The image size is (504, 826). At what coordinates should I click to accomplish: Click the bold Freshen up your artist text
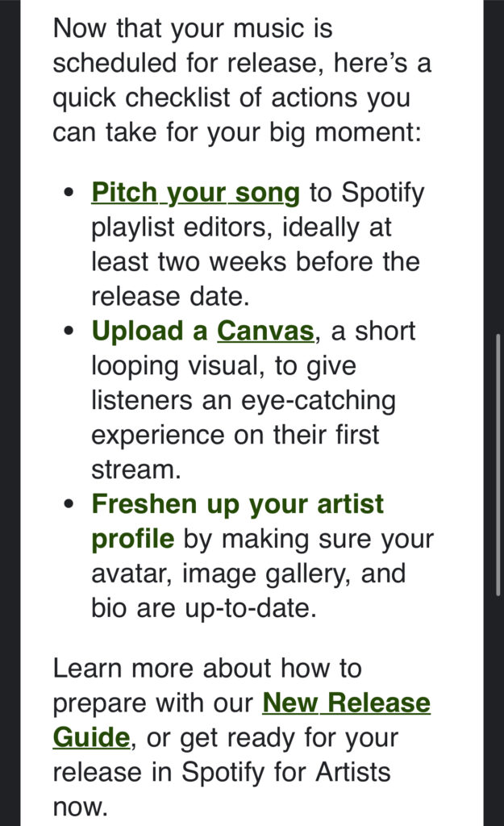point(238,505)
